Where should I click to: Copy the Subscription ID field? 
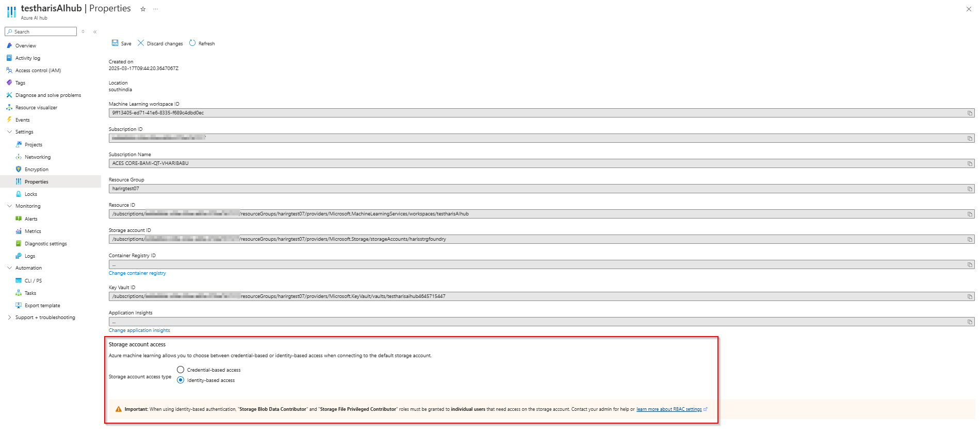click(970, 138)
